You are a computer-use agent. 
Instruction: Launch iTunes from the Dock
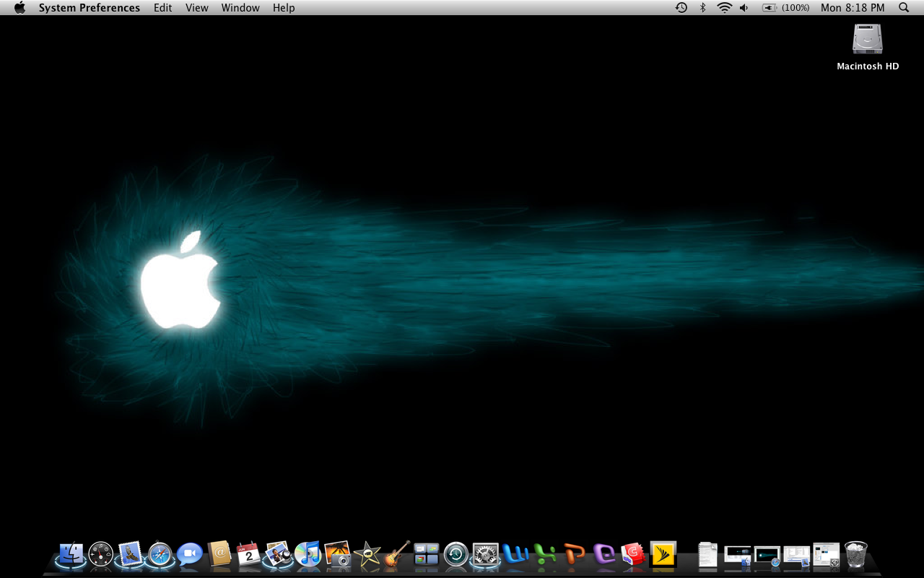coord(308,554)
